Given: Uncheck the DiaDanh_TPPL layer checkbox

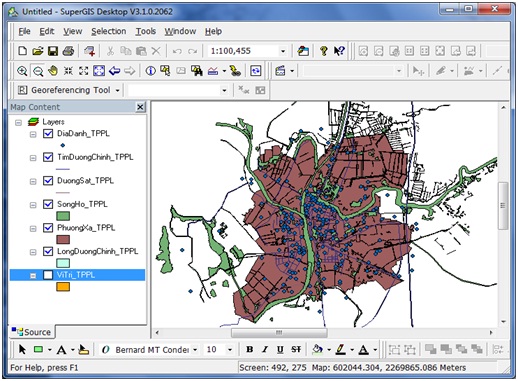Looking at the screenshot, I should coord(48,134).
